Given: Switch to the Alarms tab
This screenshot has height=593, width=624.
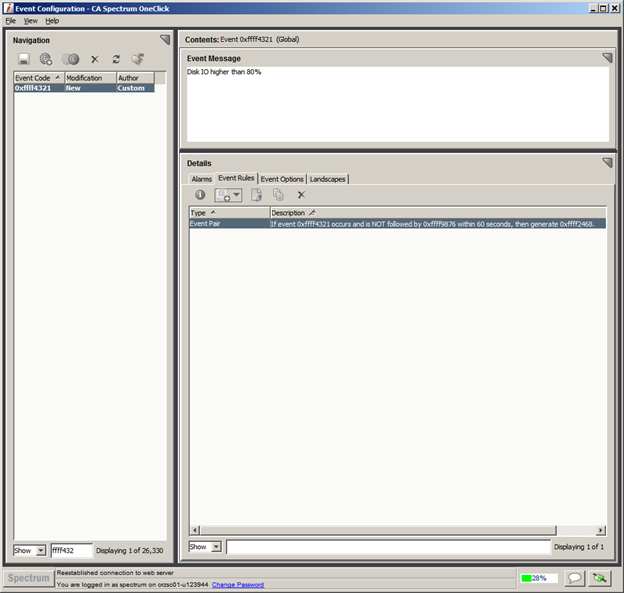Looking at the screenshot, I should 201,179.
